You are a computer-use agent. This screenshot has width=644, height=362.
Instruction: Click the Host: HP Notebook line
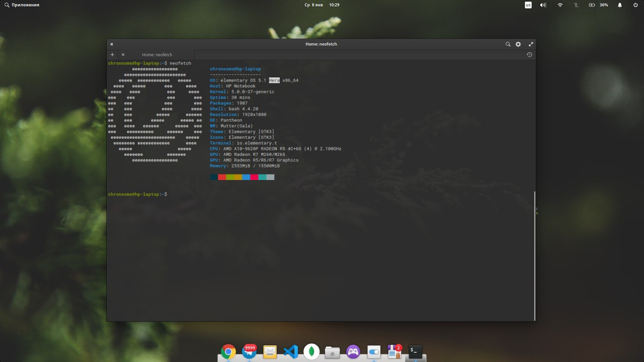tap(232, 86)
